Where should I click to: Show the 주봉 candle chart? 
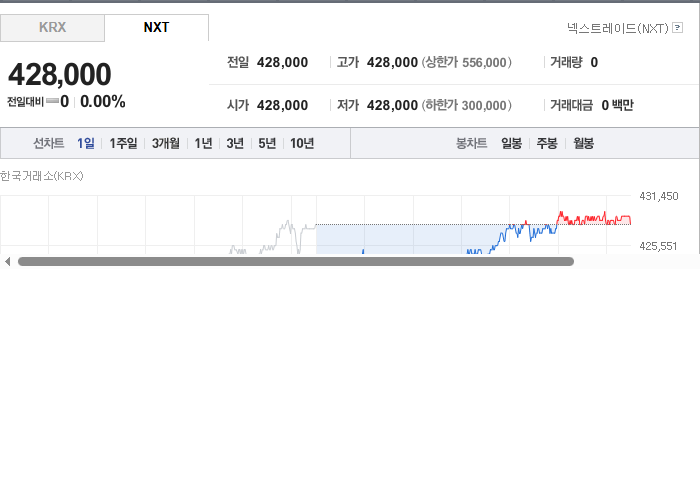pos(547,143)
